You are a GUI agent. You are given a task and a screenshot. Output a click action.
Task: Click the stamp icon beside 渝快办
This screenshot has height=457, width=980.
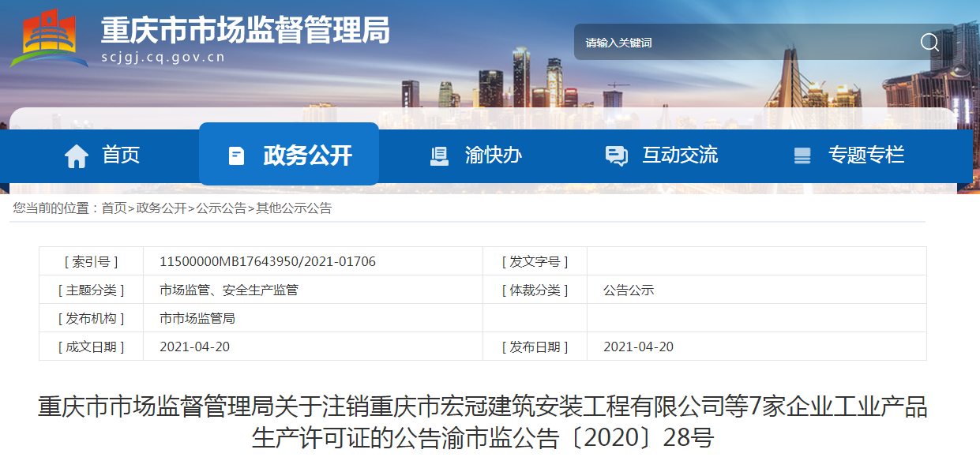point(439,155)
